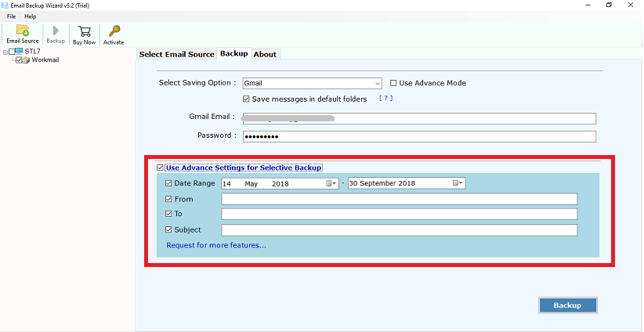The width and height of the screenshot is (644, 332).
Task: Open start date calendar picker icon
Action: pyautogui.click(x=331, y=183)
